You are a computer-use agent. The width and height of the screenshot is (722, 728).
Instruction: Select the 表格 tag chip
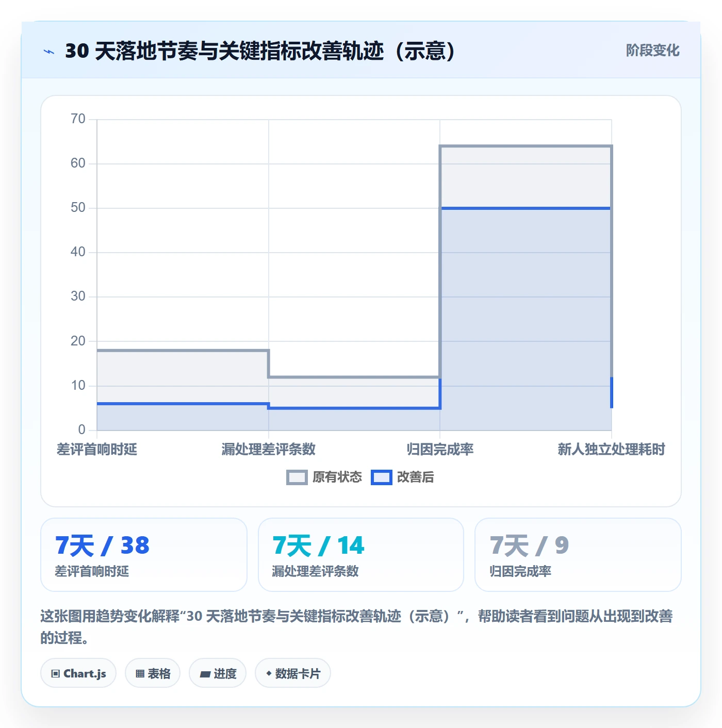pos(153,673)
